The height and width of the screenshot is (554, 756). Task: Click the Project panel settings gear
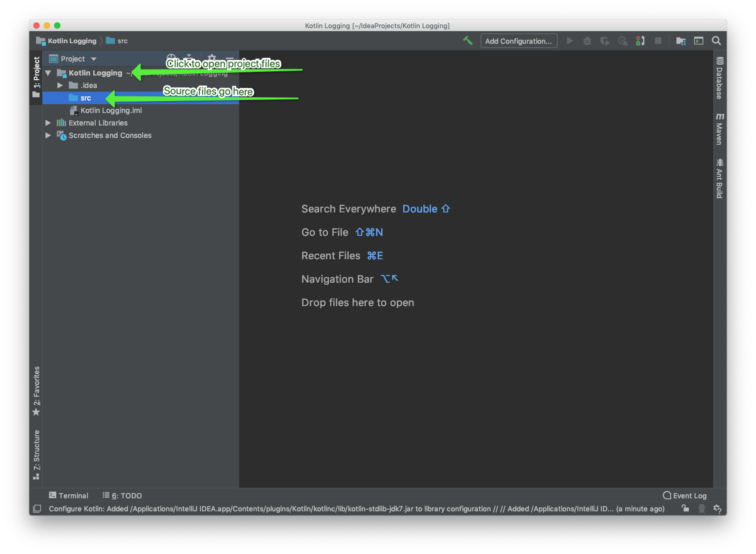[211, 58]
